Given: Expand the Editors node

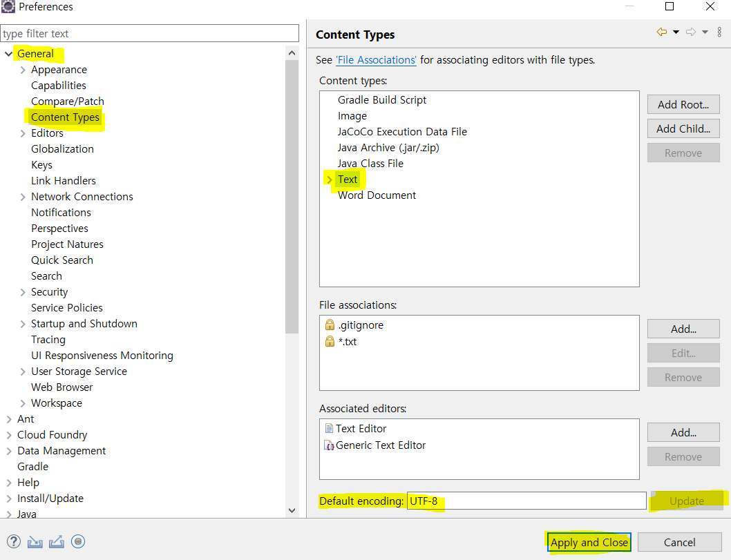Looking at the screenshot, I should [22, 133].
